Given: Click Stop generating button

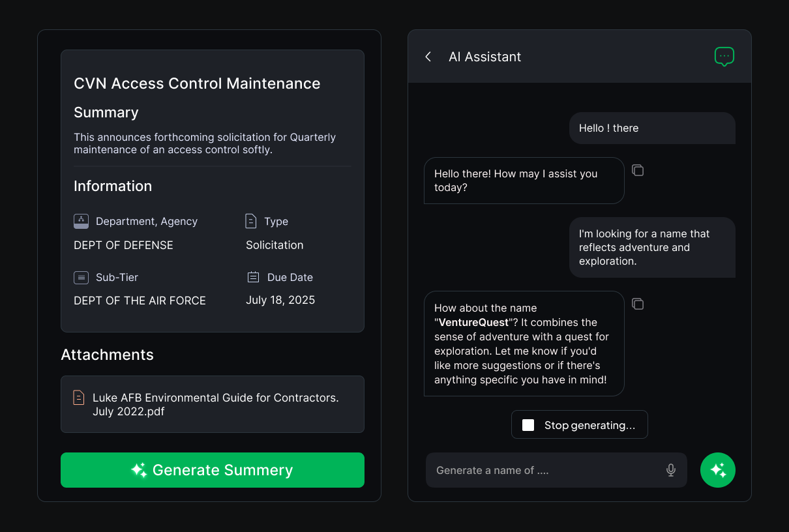Looking at the screenshot, I should pyautogui.click(x=580, y=424).
